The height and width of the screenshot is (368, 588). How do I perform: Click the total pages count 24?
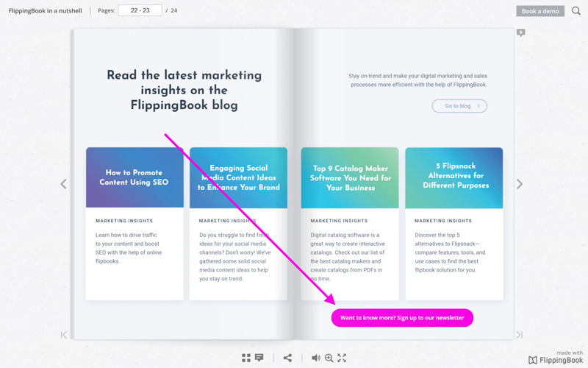(x=174, y=10)
